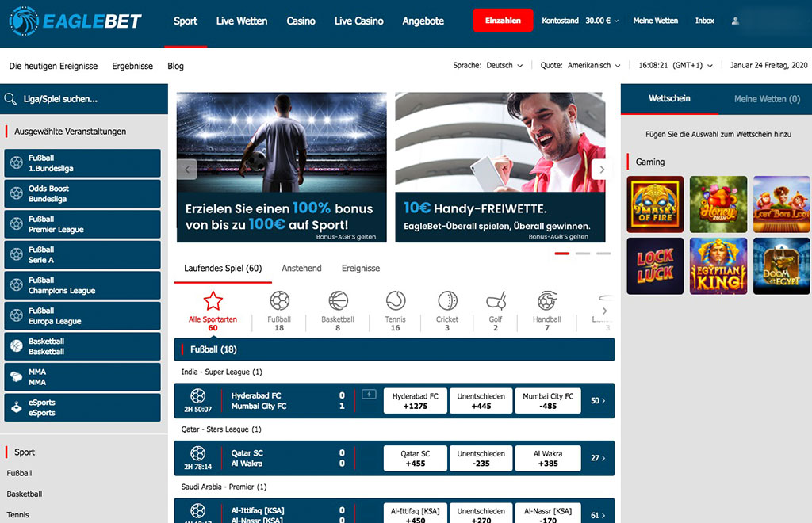Go to Casino menu
Screen dimensions: 812x523
point(301,21)
